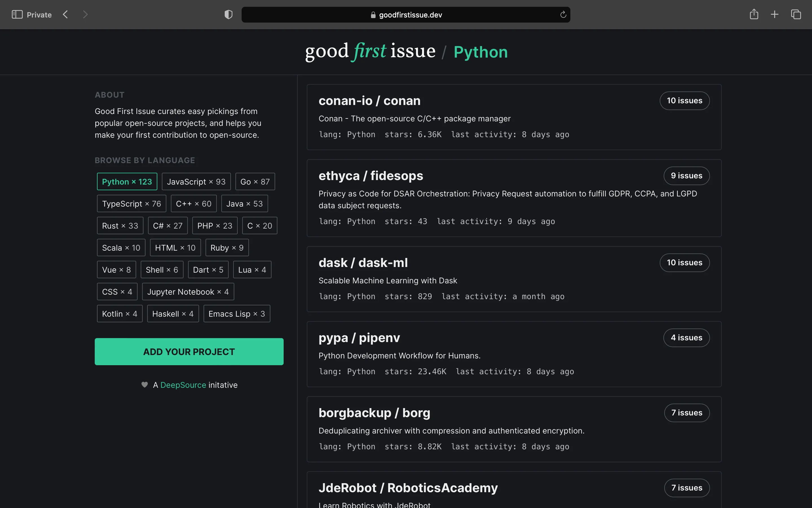Filter by Ruby × 9
The image size is (812, 508).
227,248
